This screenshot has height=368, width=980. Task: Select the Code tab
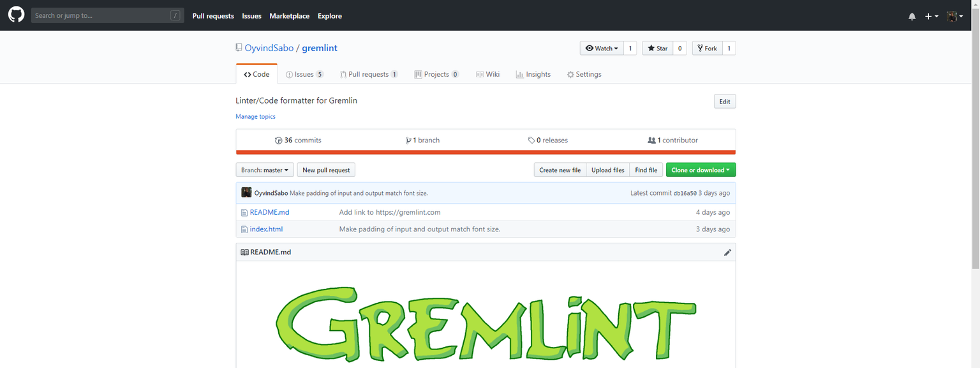(256, 74)
